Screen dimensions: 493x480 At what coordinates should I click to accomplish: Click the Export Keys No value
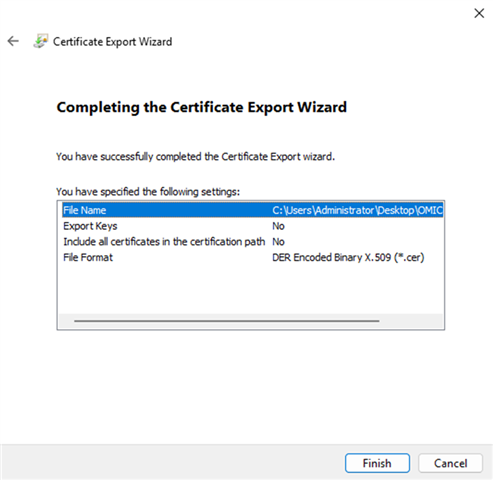click(278, 226)
